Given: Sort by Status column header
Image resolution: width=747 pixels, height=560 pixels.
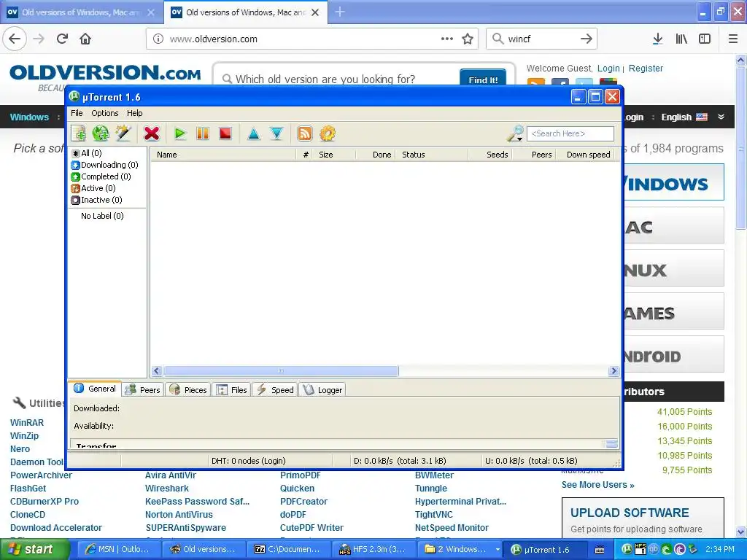Looking at the screenshot, I should [432, 155].
